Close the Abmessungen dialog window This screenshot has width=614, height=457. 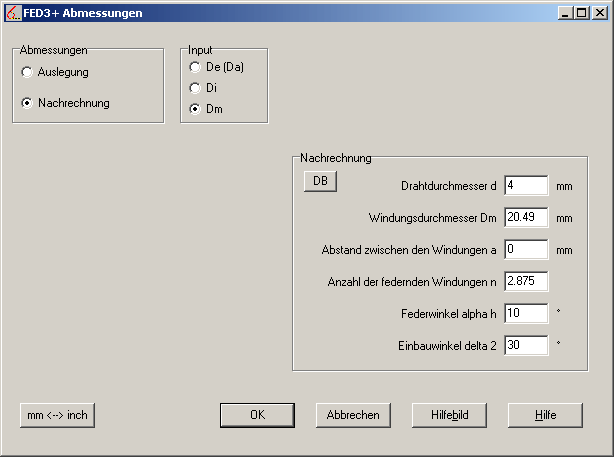599,13
